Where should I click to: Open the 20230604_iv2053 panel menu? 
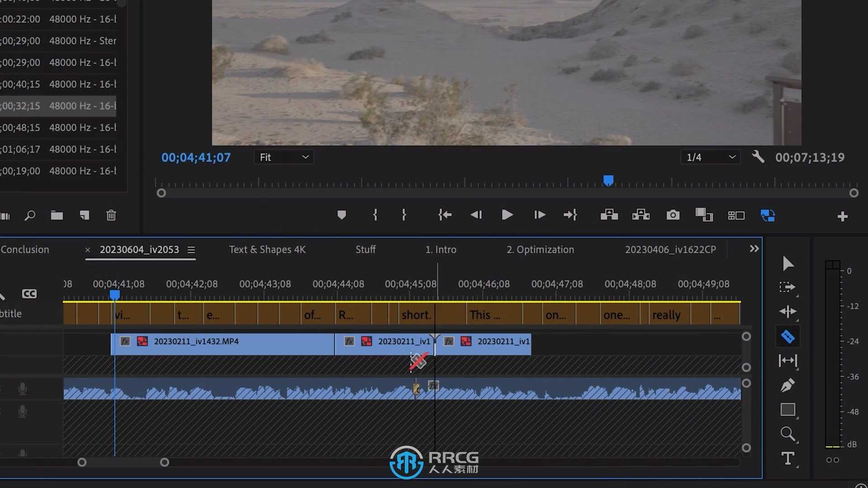pyautogui.click(x=191, y=249)
